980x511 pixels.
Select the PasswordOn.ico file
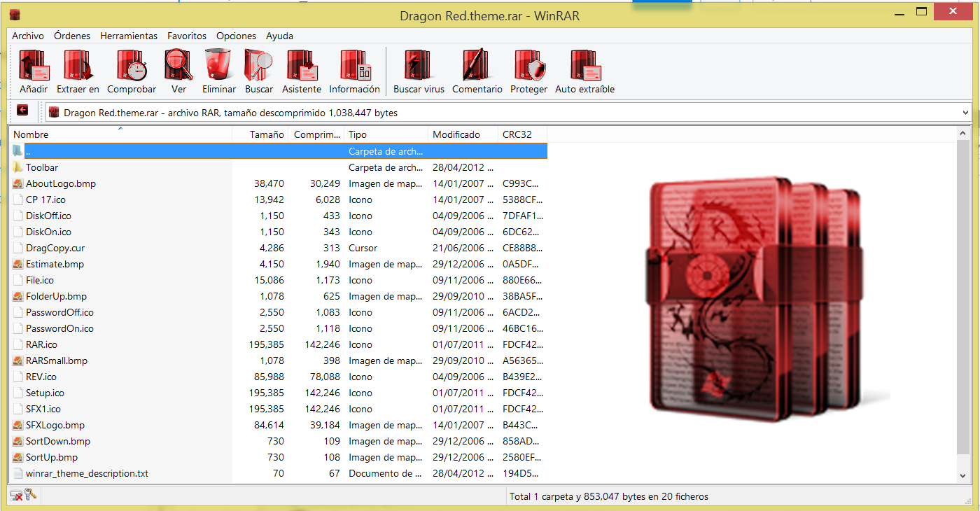coord(59,328)
